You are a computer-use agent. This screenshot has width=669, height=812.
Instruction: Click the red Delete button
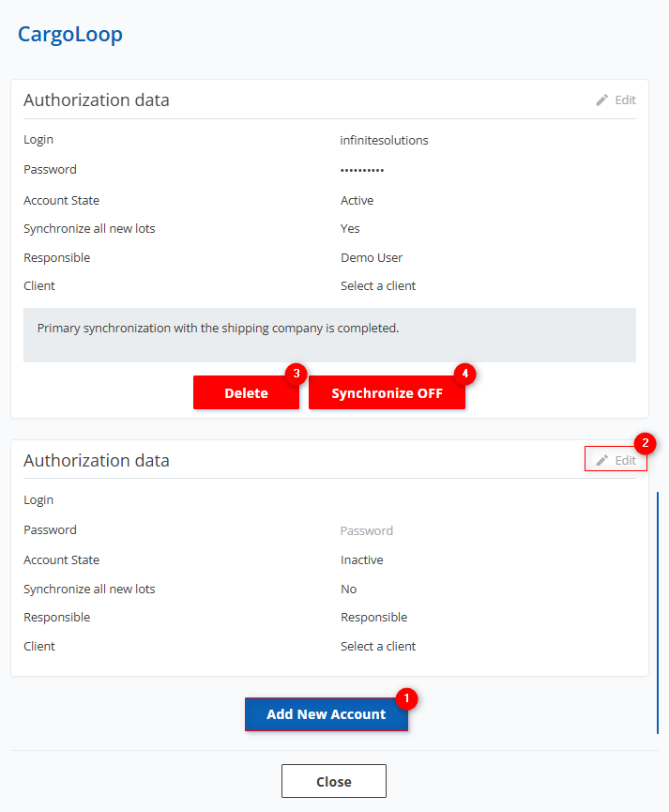(246, 392)
